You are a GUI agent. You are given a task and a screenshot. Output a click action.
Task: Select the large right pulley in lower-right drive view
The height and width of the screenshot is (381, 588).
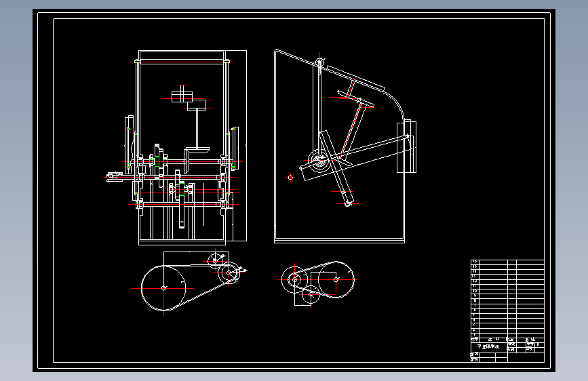click(x=336, y=279)
